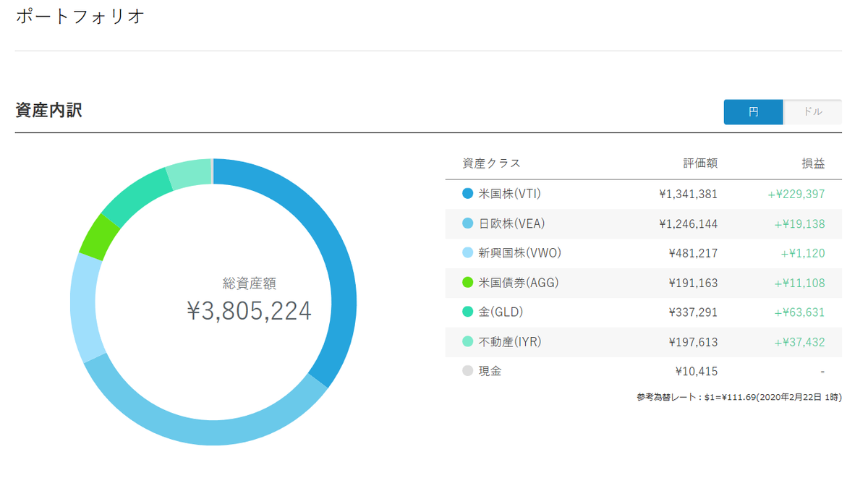Select the 米国債券(AGG) asset label
868x478 pixels.
[519, 283]
